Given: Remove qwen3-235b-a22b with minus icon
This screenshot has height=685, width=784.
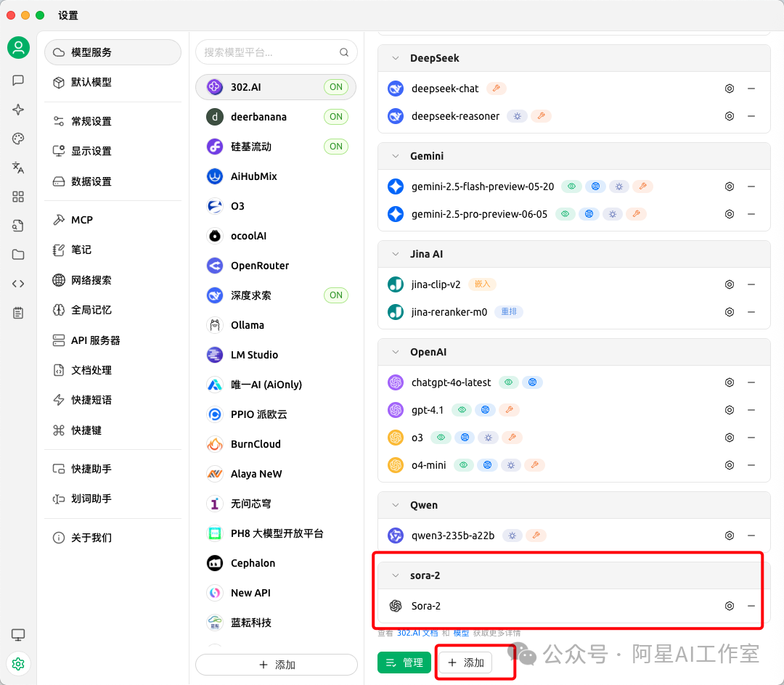Looking at the screenshot, I should pos(751,535).
